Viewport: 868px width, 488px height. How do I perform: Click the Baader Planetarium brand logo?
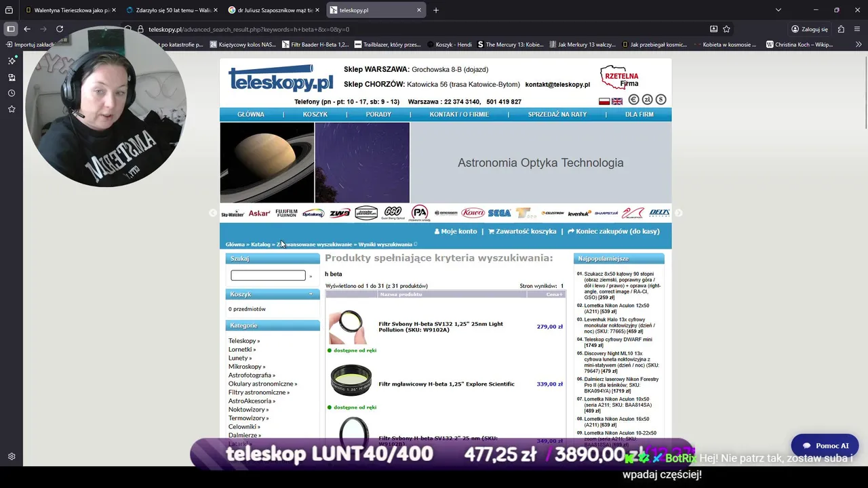click(x=366, y=213)
